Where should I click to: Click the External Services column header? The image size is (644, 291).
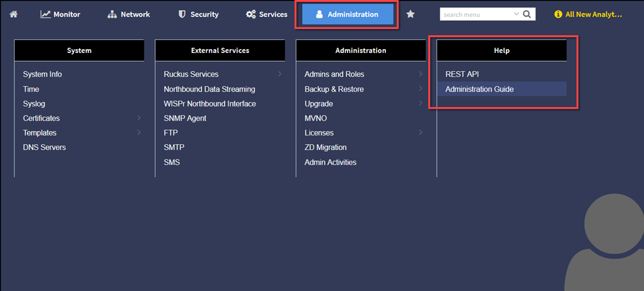point(220,50)
